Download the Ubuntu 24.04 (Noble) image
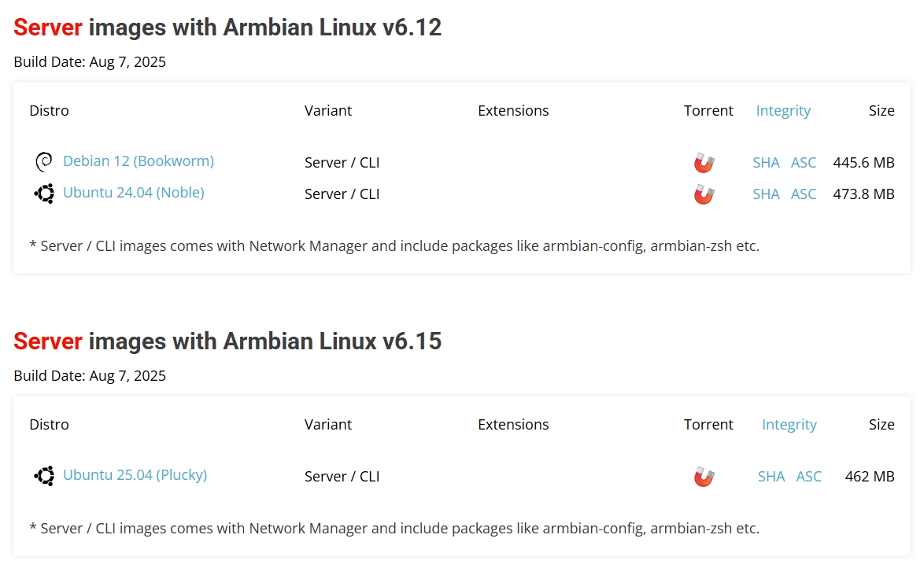924x568 pixels. coord(134,193)
